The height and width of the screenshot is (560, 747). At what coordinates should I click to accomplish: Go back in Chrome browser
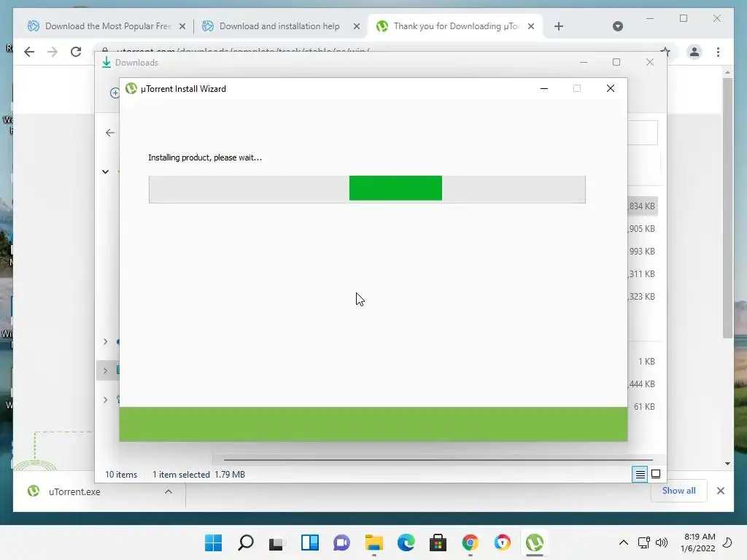coord(29,52)
